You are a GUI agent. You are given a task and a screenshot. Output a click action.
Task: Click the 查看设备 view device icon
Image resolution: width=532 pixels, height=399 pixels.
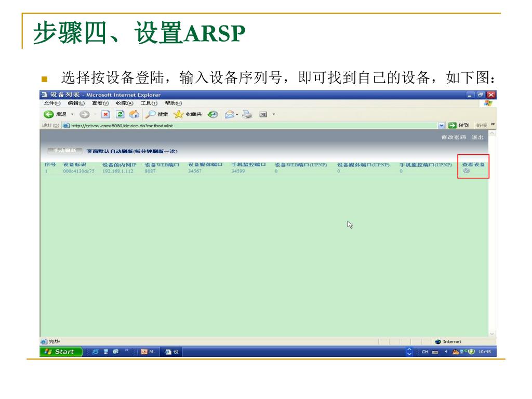pyautogui.click(x=467, y=171)
